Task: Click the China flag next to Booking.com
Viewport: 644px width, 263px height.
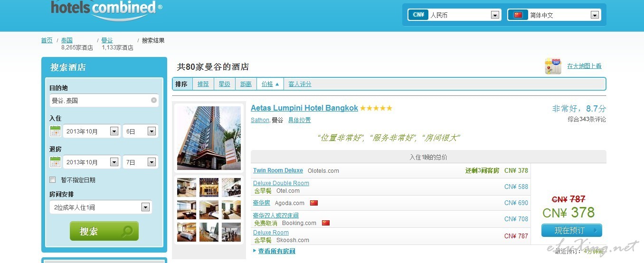Action: pyautogui.click(x=325, y=223)
